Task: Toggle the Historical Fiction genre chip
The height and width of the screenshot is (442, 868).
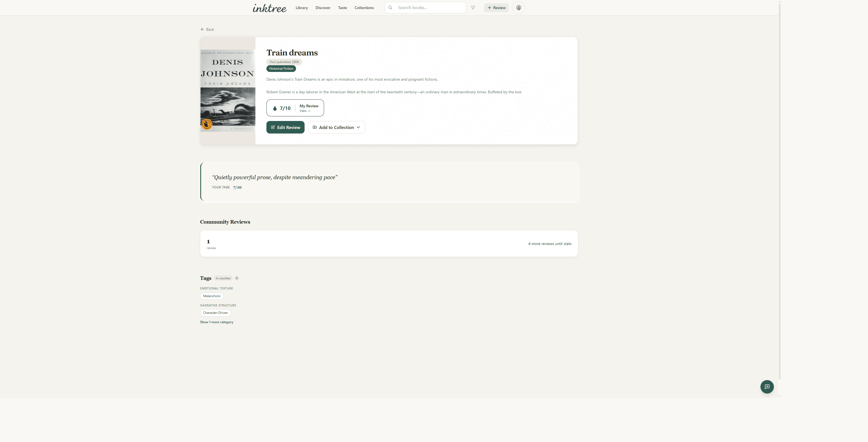Action: coord(281,69)
